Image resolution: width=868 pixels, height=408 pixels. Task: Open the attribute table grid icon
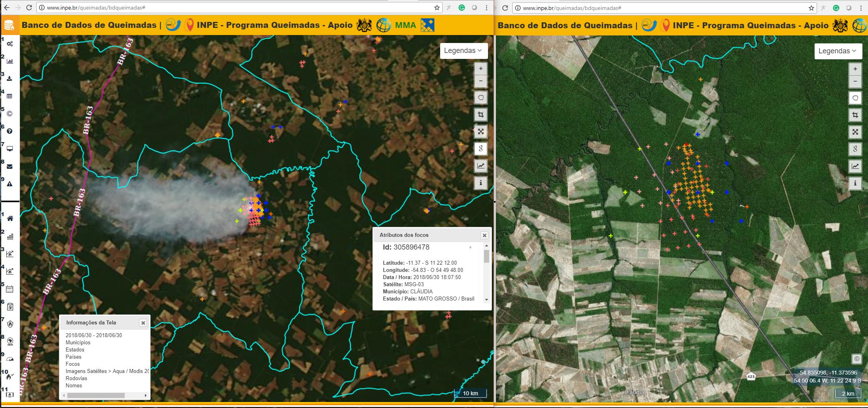click(x=10, y=96)
